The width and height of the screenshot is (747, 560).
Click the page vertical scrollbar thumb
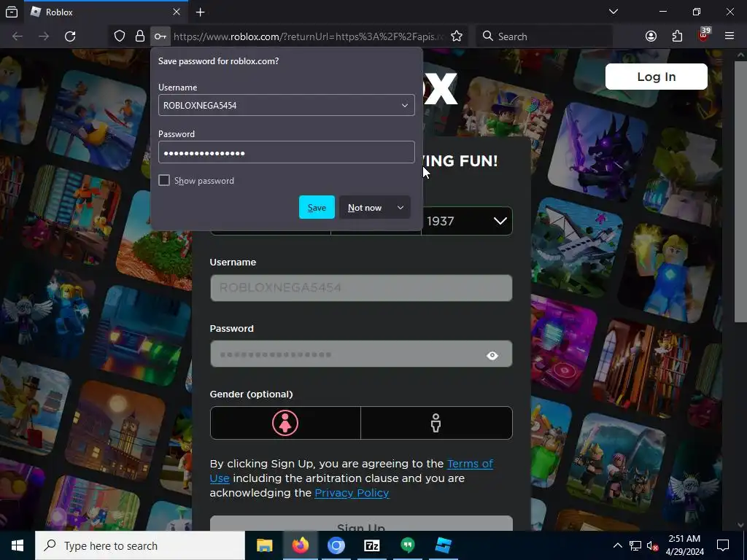741,190
